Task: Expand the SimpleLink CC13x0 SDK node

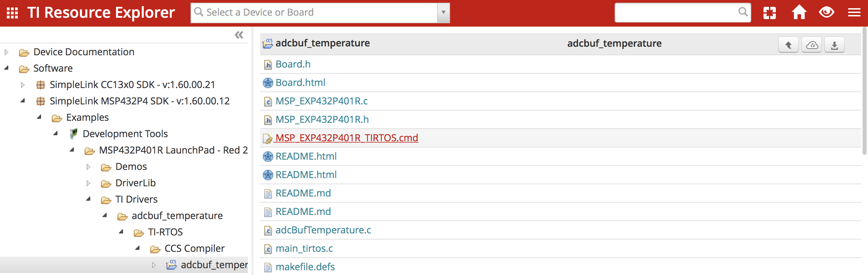Action: point(23,85)
